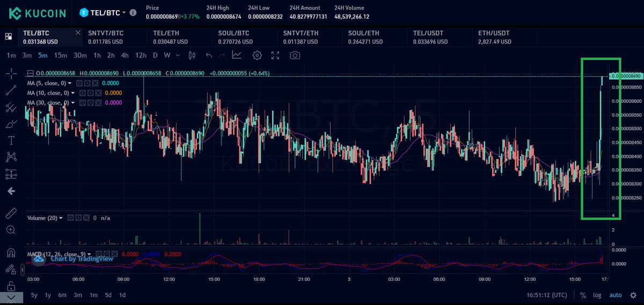Select the pattern drawing tool
The width and height of the screenshot is (644, 305).
(11, 157)
